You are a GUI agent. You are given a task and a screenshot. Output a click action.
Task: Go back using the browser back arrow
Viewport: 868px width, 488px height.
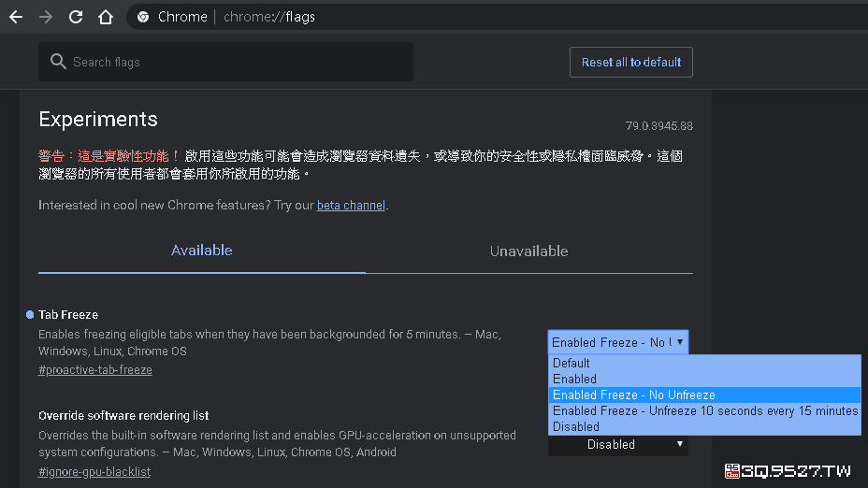click(16, 17)
